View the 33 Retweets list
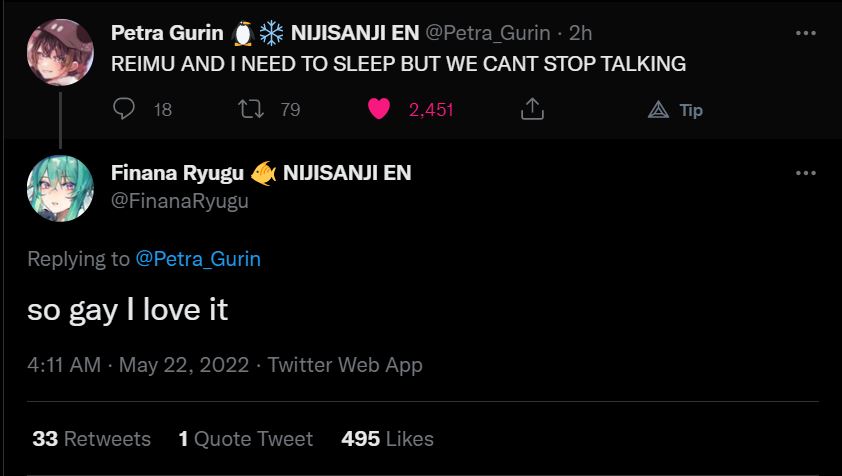Screen dimensions: 842x476 pos(91,439)
